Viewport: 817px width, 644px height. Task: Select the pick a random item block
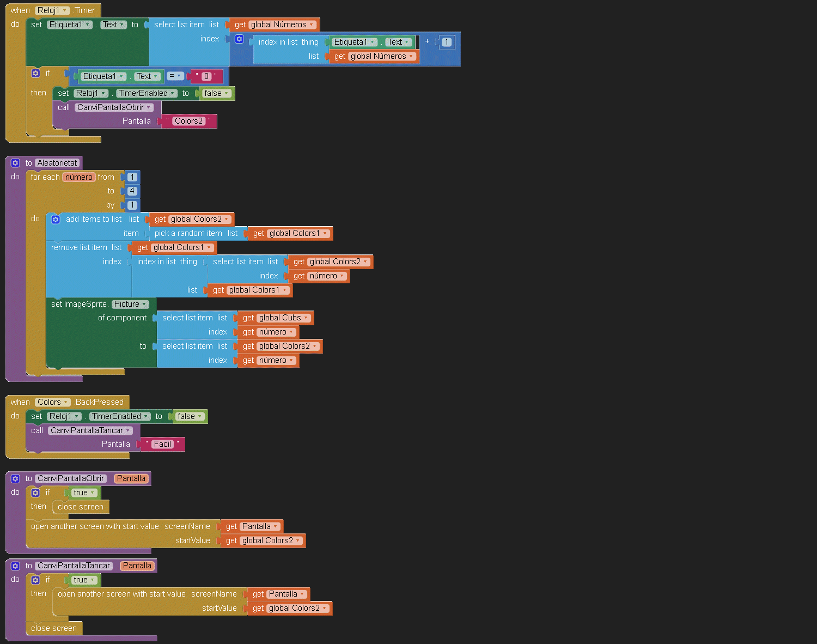point(188,234)
